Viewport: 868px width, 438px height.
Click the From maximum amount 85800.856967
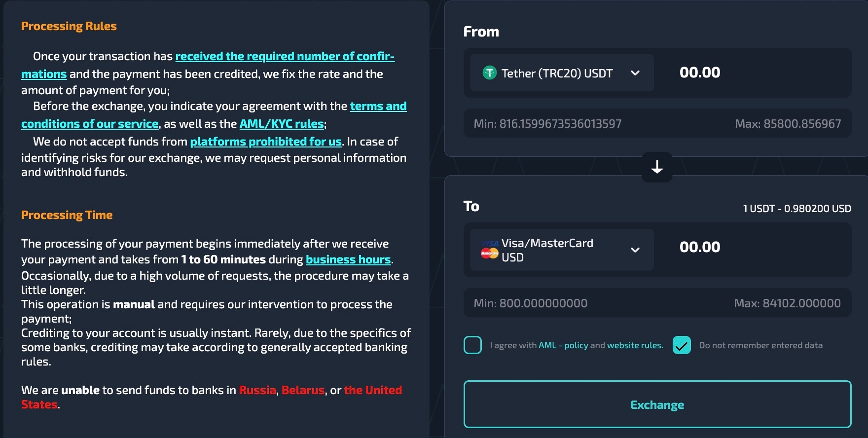(x=788, y=124)
